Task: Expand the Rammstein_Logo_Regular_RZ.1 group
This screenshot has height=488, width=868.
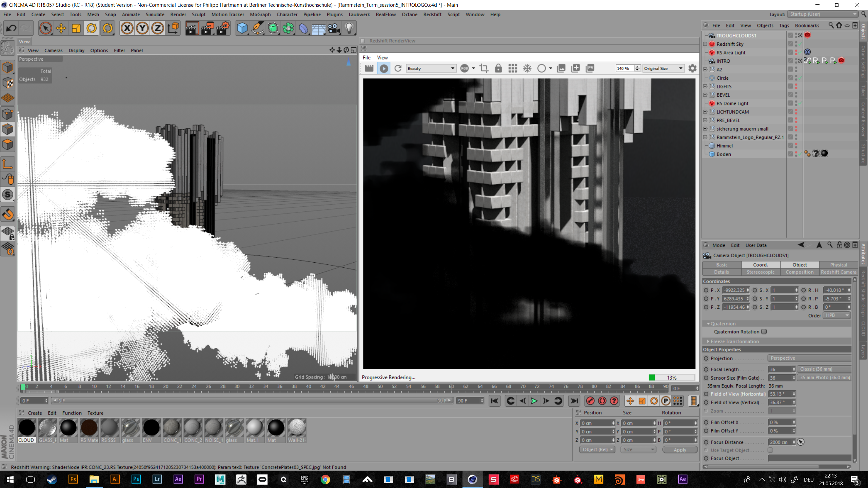Action: pyautogui.click(x=705, y=137)
